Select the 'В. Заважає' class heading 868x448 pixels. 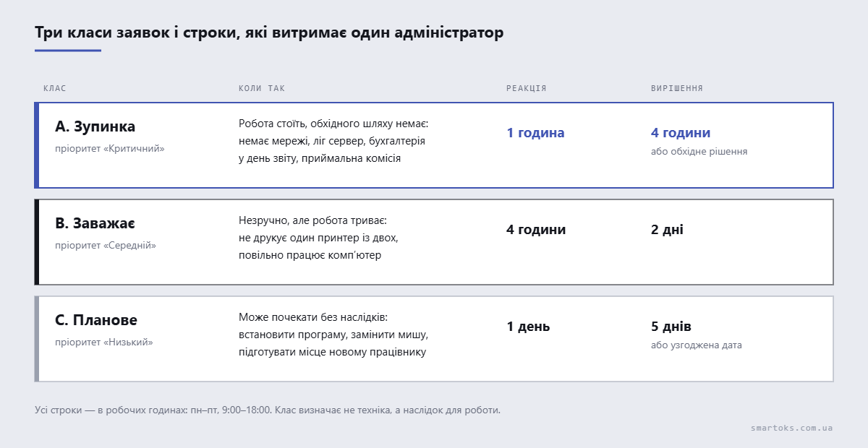(95, 223)
